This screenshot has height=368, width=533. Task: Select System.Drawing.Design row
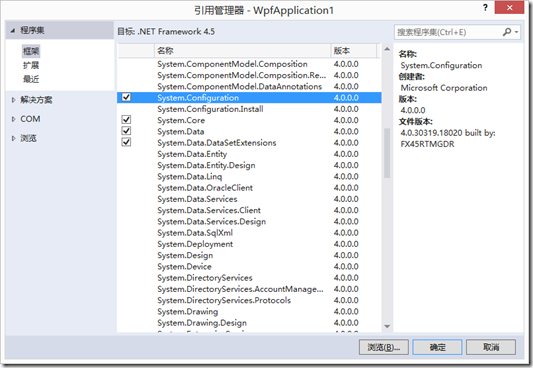249,322
